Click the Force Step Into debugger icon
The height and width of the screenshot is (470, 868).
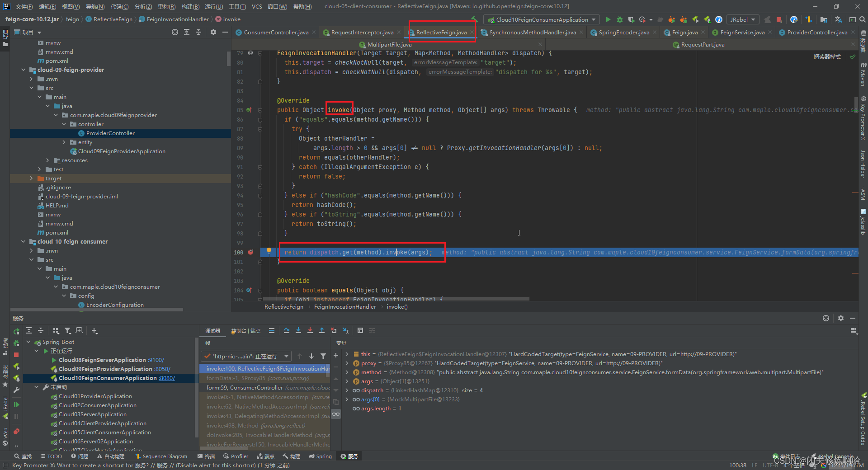(x=310, y=331)
